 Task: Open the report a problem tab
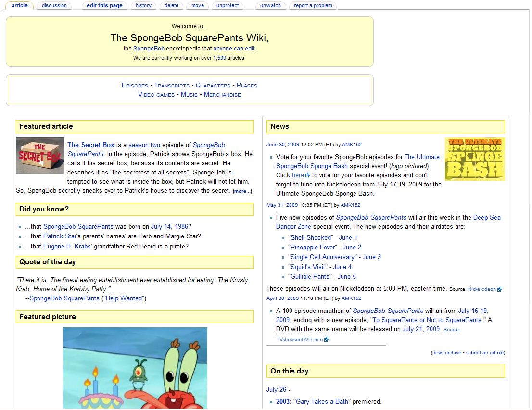pyautogui.click(x=313, y=5)
